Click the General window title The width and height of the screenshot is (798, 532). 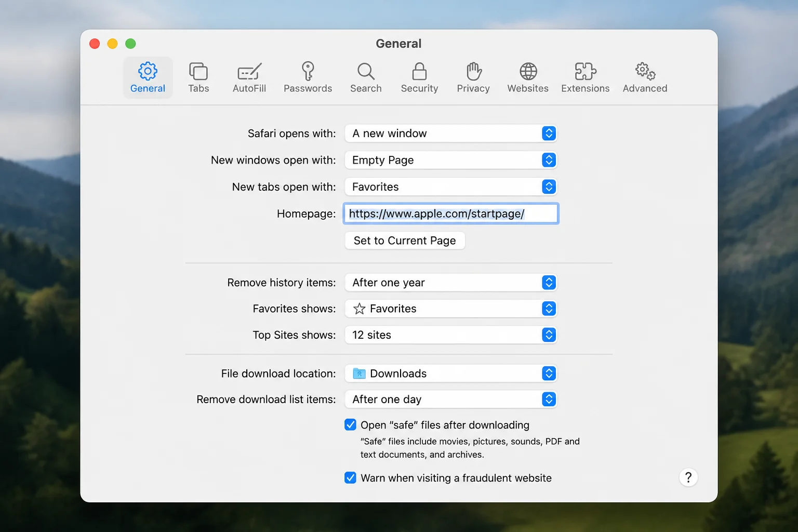pos(398,44)
